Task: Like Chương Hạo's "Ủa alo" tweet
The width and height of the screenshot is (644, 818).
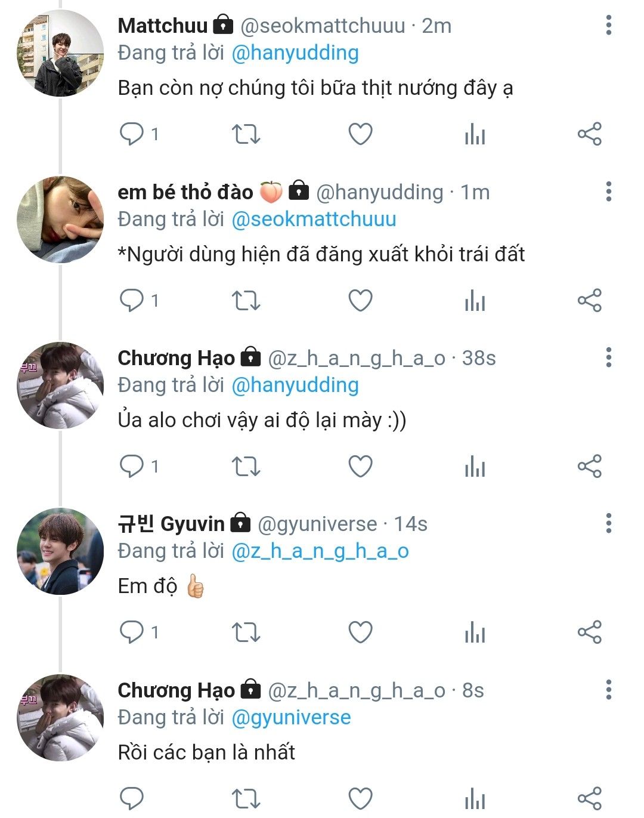Action: tap(360, 467)
